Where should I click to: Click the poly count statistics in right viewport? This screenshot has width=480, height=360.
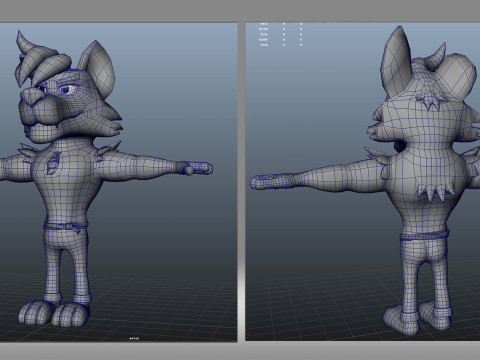pyautogui.click(x=281, y=34)
